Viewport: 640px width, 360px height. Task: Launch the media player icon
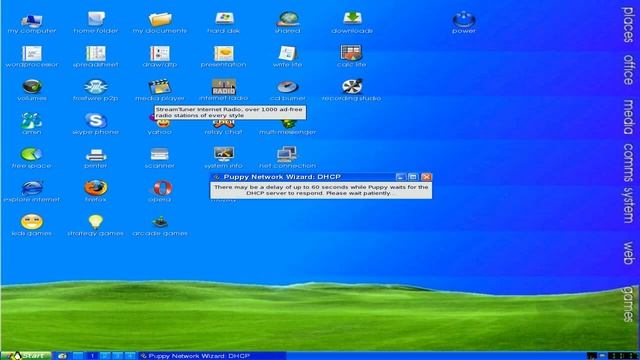160,87
